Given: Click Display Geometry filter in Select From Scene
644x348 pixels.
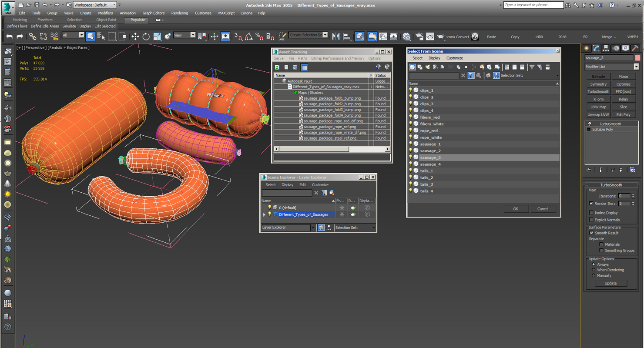Looking at the screenshot, I should 412,67.
